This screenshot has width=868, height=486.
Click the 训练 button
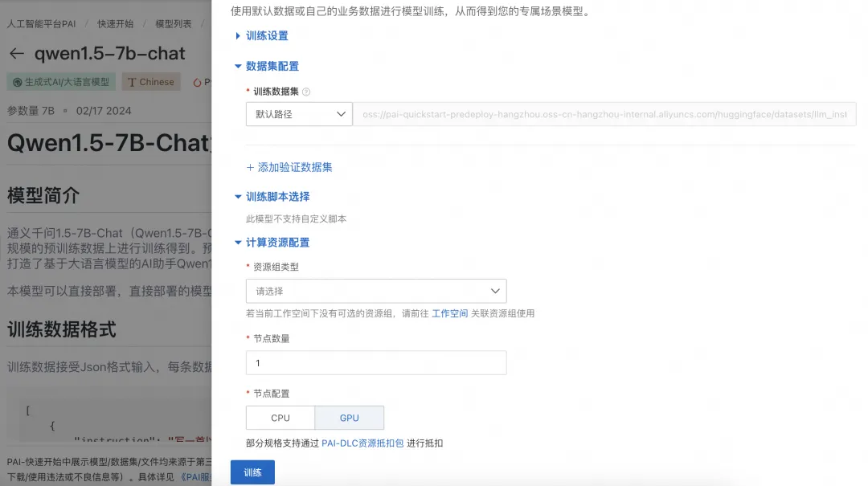252,472
